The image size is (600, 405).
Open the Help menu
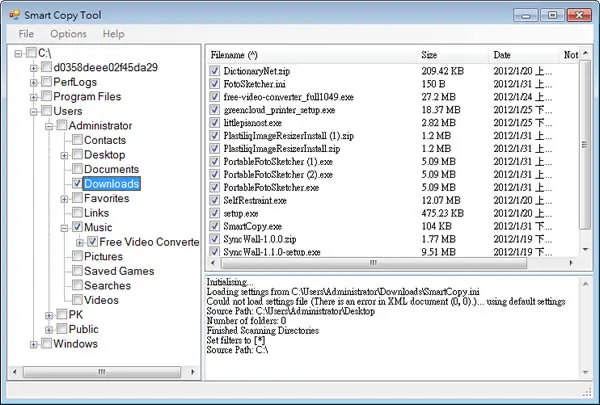[113, 34]
